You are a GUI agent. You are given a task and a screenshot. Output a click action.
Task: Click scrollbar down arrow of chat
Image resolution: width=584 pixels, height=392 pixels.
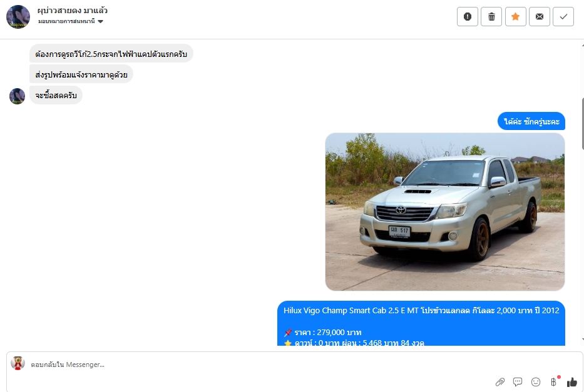click(582, 339)
